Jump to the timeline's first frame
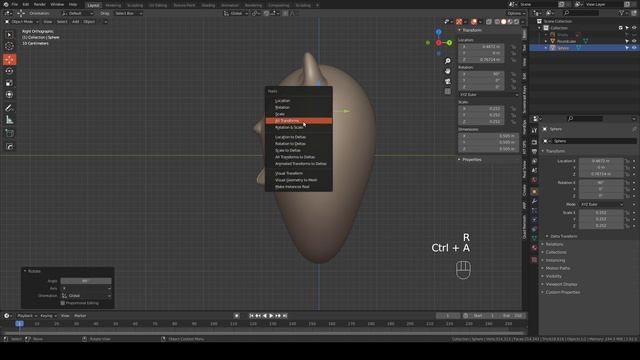Screen dimensions: 640x360 click(251, 316)
